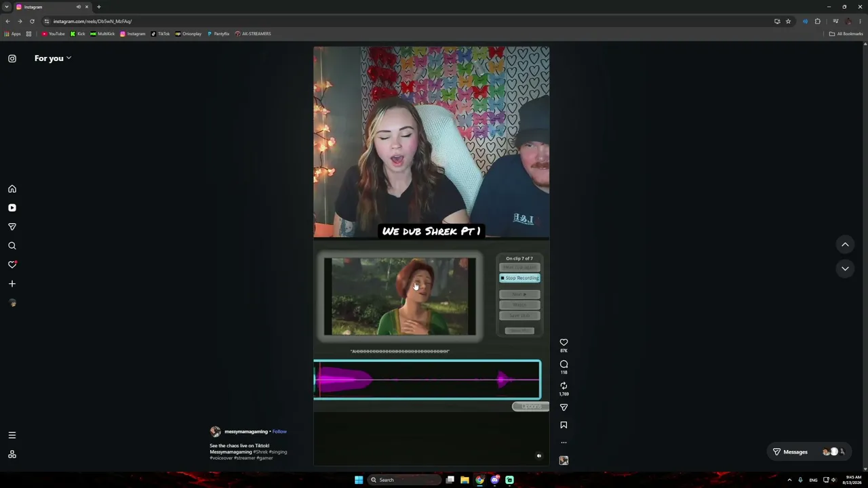868x488 pixels.
Task: Open reel comments bubble icon
Action: (x=564, y=364)
